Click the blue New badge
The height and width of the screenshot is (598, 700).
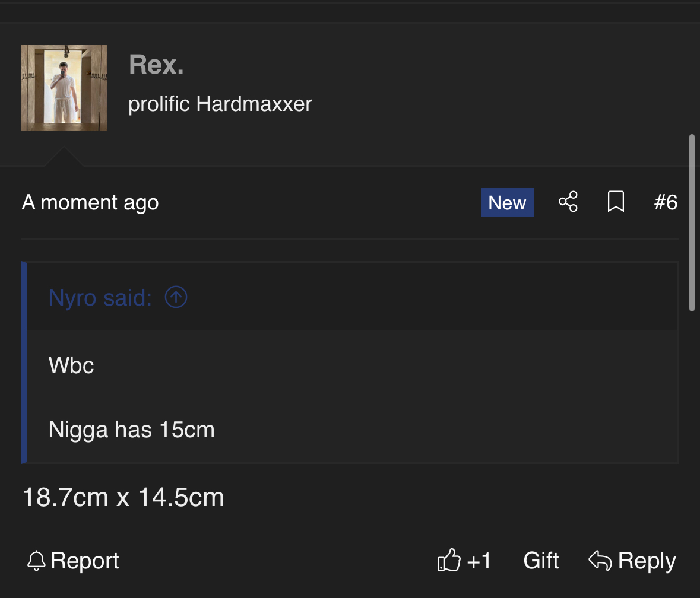(x=507, y=202)
